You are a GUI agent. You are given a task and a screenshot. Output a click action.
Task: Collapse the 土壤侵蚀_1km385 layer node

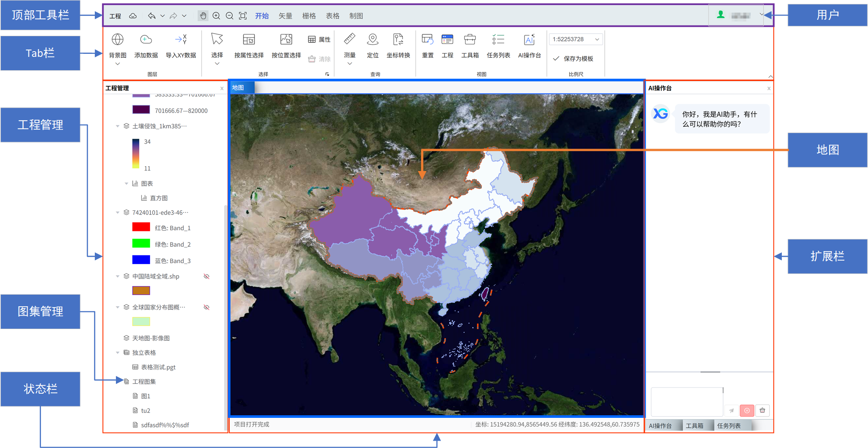click(x=118, y=126)
